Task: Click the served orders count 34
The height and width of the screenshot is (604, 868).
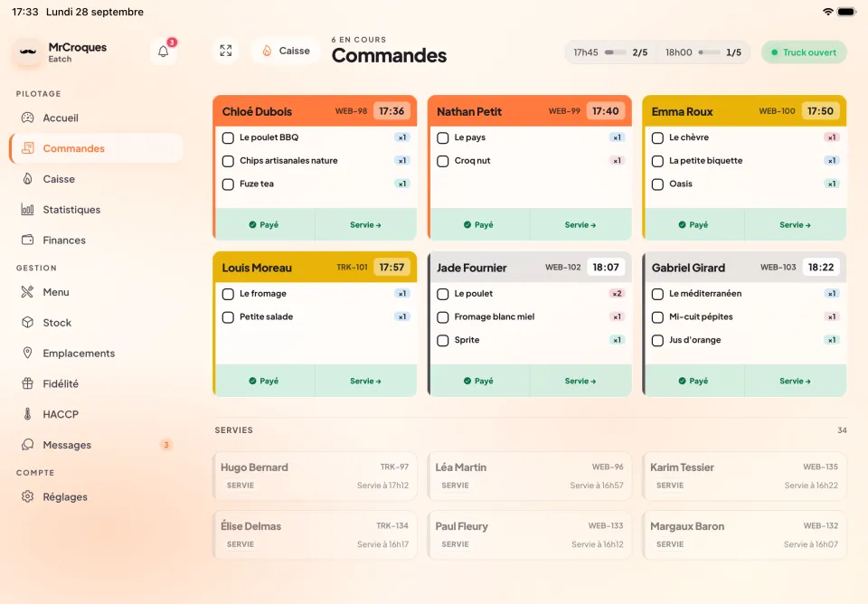Action: (842, 430)
